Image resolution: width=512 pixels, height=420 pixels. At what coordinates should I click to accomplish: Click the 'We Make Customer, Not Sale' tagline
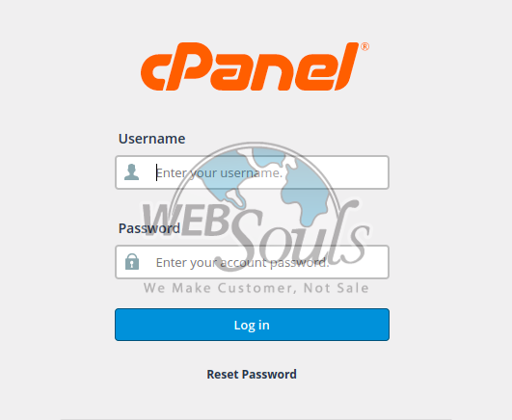pyautogui.click(x=256, y=288)
